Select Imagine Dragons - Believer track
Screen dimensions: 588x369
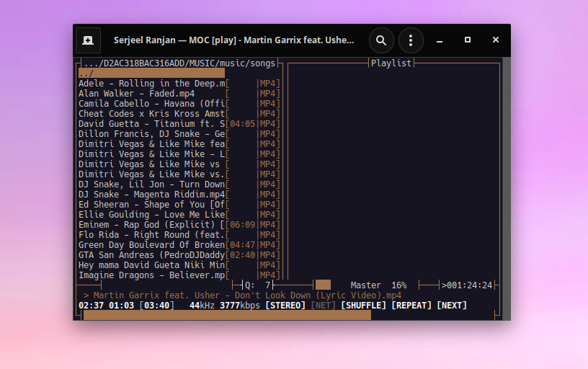tap(151, 275)
